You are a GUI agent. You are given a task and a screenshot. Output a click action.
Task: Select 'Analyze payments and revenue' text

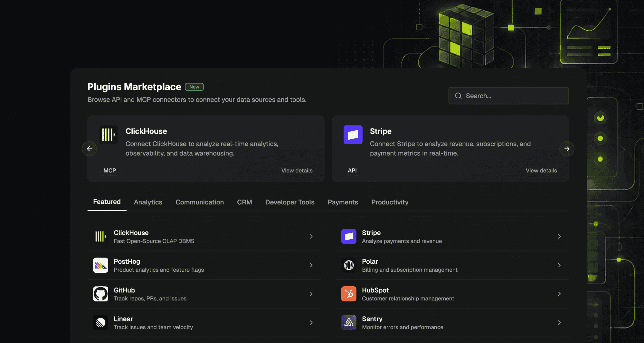point(402,241)
